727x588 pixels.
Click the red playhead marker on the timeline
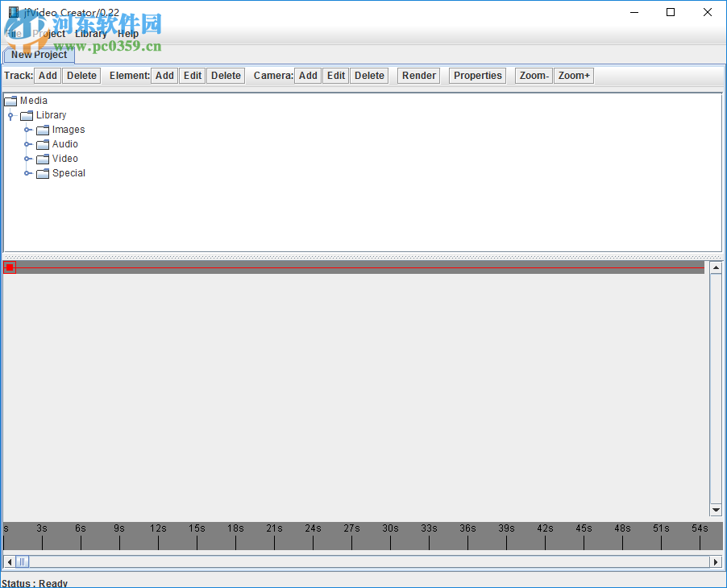(x=9, y=267)
